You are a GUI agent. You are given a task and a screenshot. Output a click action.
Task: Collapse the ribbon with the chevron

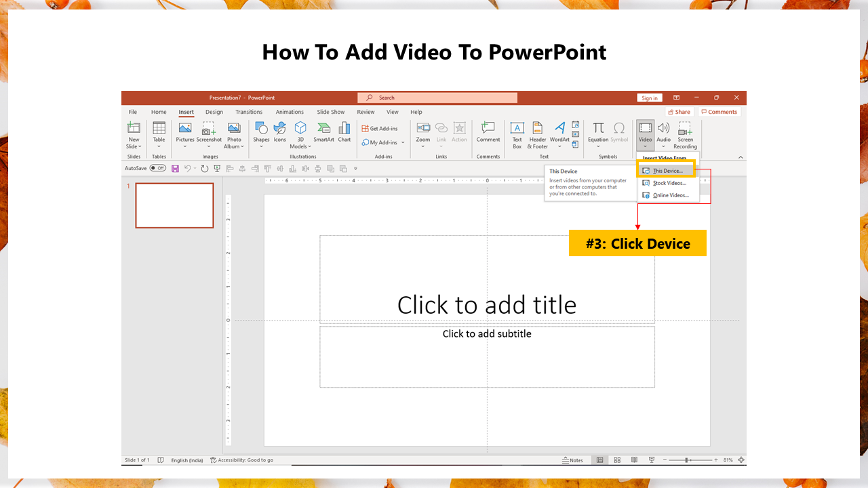click(x=741, y=157)
